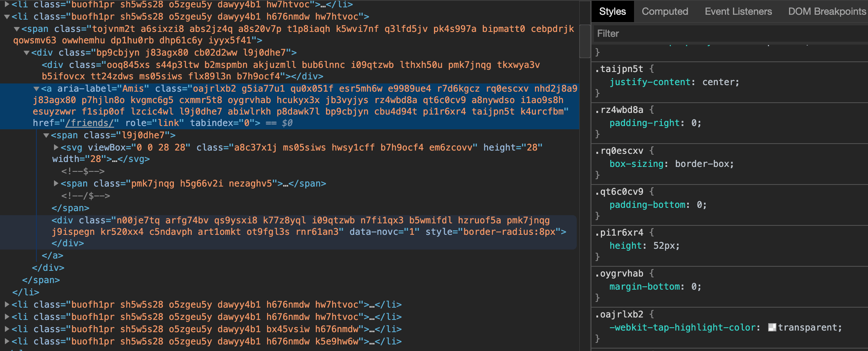Click the Elements panel scrollbar thumb
868x351 pixels.
tap(585, 41)
